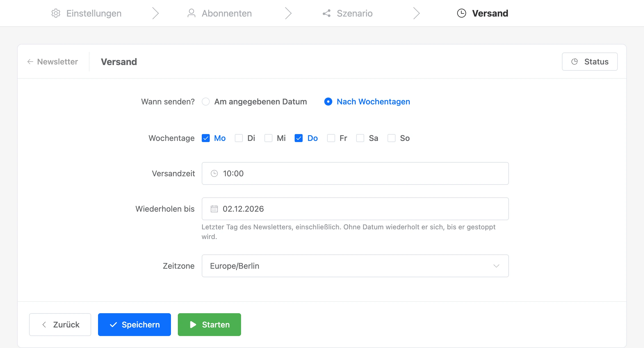Tick the Fr weekday checkbox
The image size is (644, 348).
click(x=331, y=138)
